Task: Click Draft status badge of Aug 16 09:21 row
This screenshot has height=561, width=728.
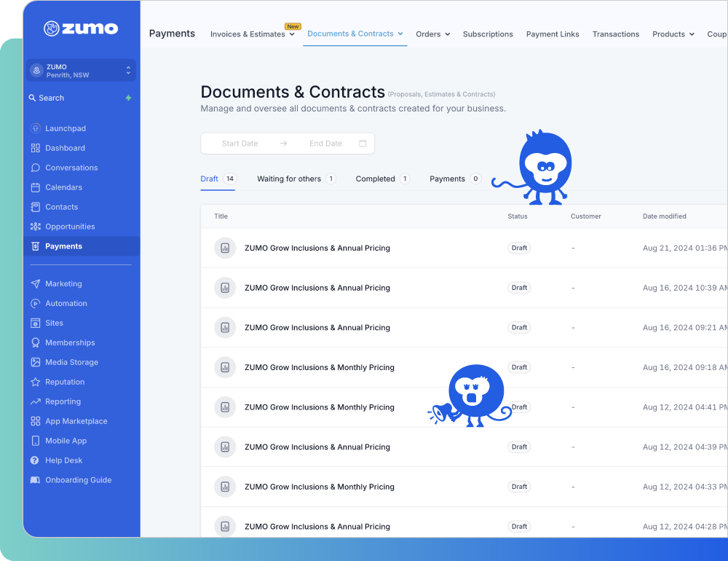Action: [519, 328]
